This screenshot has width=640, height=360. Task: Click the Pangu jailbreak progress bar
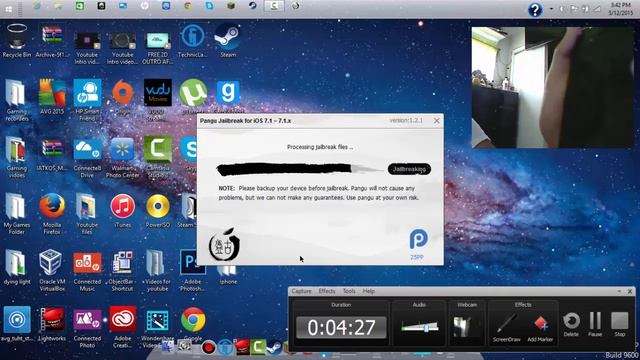tap(300, 169)
